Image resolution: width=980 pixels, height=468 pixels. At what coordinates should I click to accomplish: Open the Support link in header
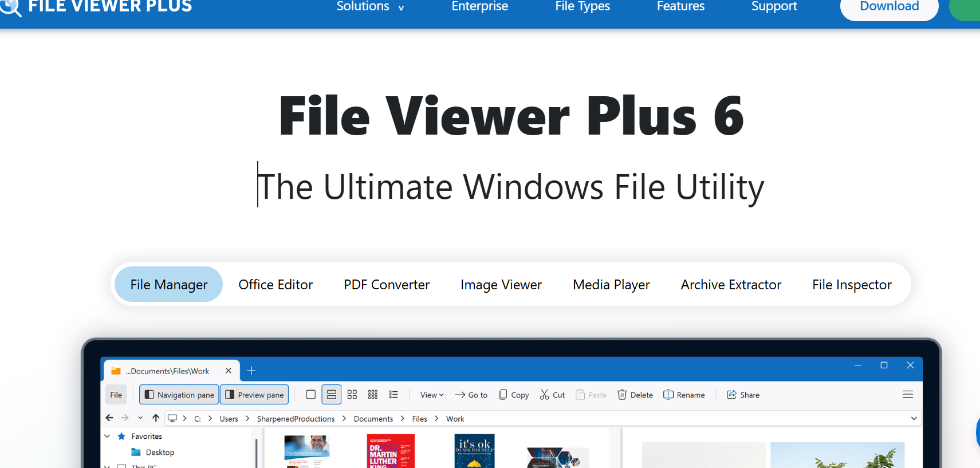(774, 6)
